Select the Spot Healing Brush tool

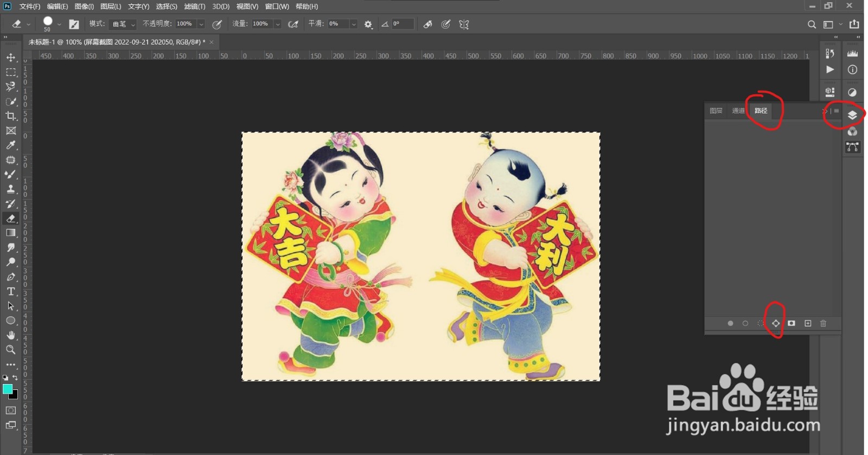(11, 160)
